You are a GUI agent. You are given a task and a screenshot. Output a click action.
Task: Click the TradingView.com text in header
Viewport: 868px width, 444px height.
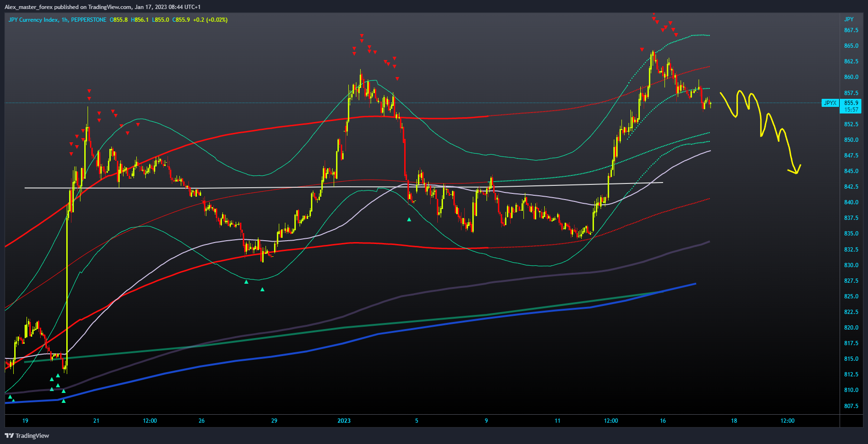pyautogui.click(x=110, y=7)
